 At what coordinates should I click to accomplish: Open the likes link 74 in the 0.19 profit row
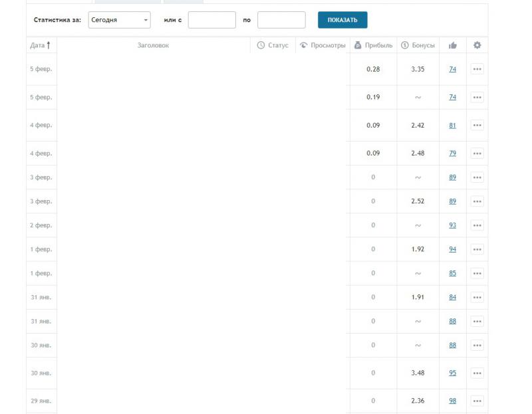pos(453,97)
